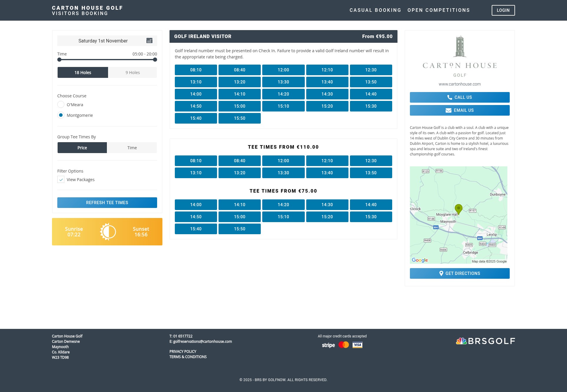Click the Stripe payment logo
The image size is (567, 392).
pos(328,345)
